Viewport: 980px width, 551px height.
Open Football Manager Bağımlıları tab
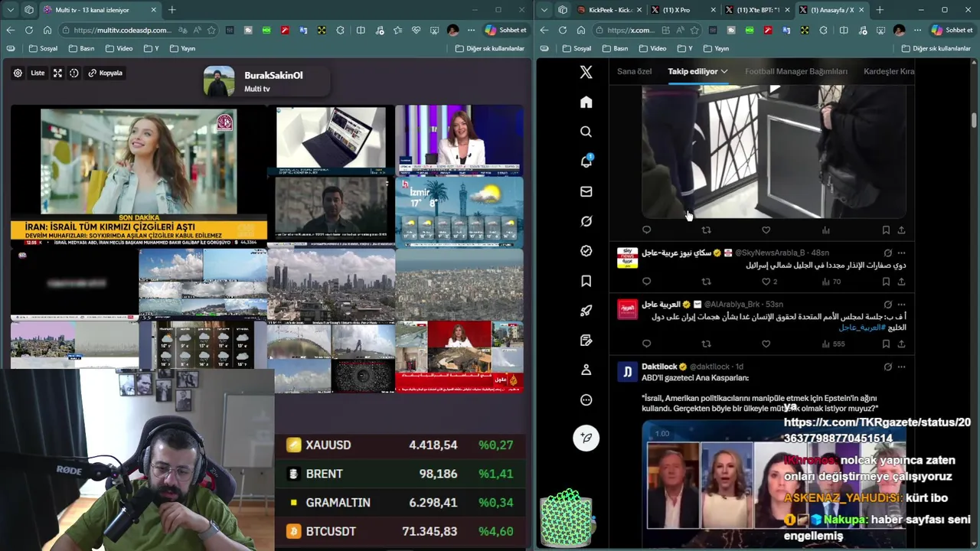pos(796,71)
